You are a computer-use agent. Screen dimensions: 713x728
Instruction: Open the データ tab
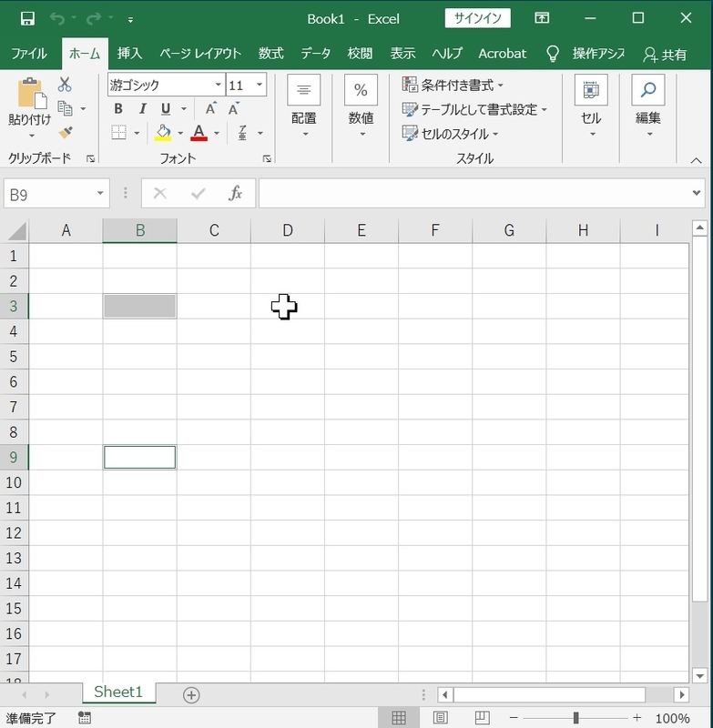point(315,54)
